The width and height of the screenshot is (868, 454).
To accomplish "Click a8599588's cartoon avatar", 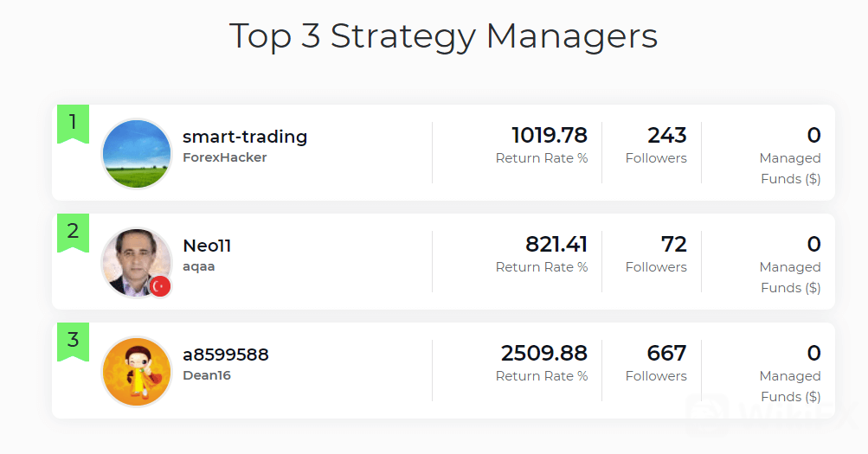I will 137,372.
